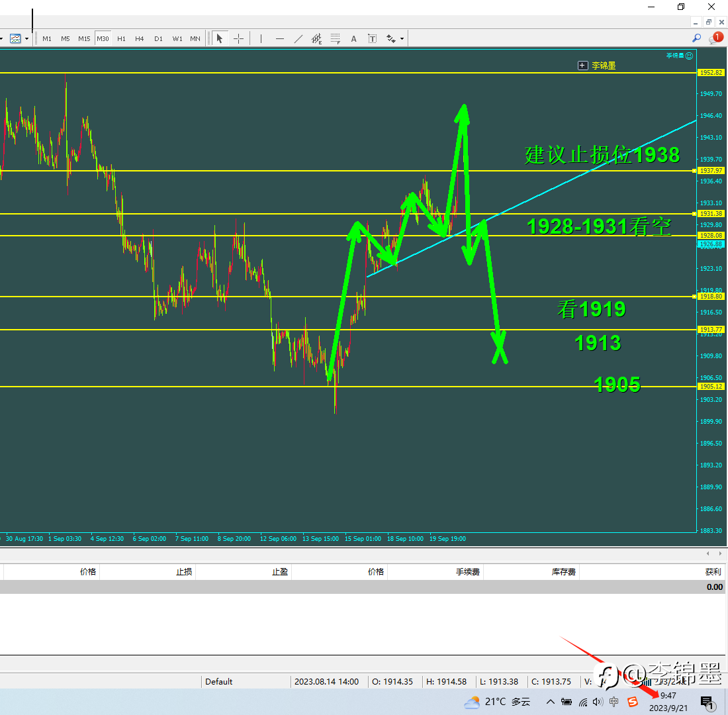This screenshot has height=715, width=728.
Task: Click the '2023.08.14 14:00' status bar entry
Action: tap(326, 681)
